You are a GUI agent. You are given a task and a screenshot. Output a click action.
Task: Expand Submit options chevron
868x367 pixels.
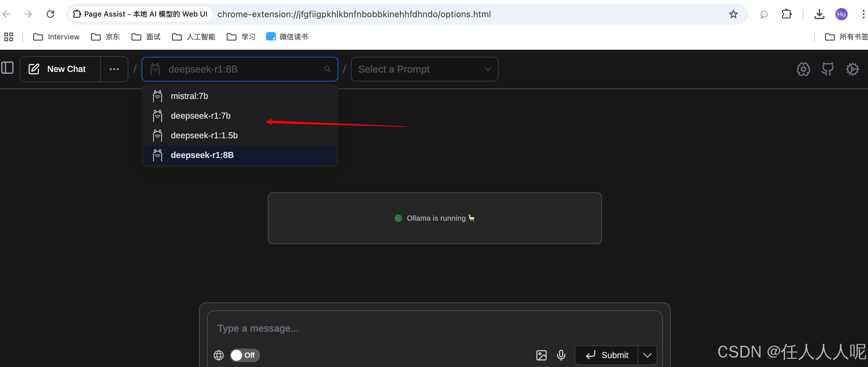tap(647, 355)
